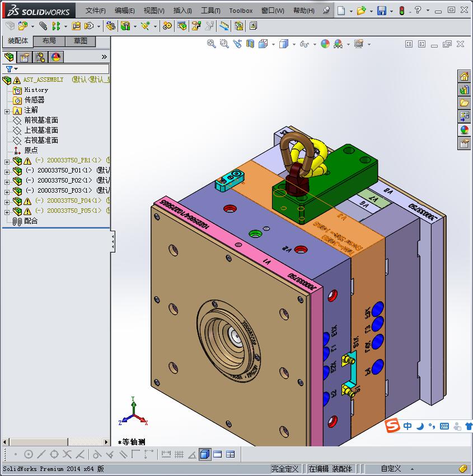The height and width of the screenshot is (476, 473).
Task: Click the Edit Appearance color ball icon
Action: (x=325, y=44)
